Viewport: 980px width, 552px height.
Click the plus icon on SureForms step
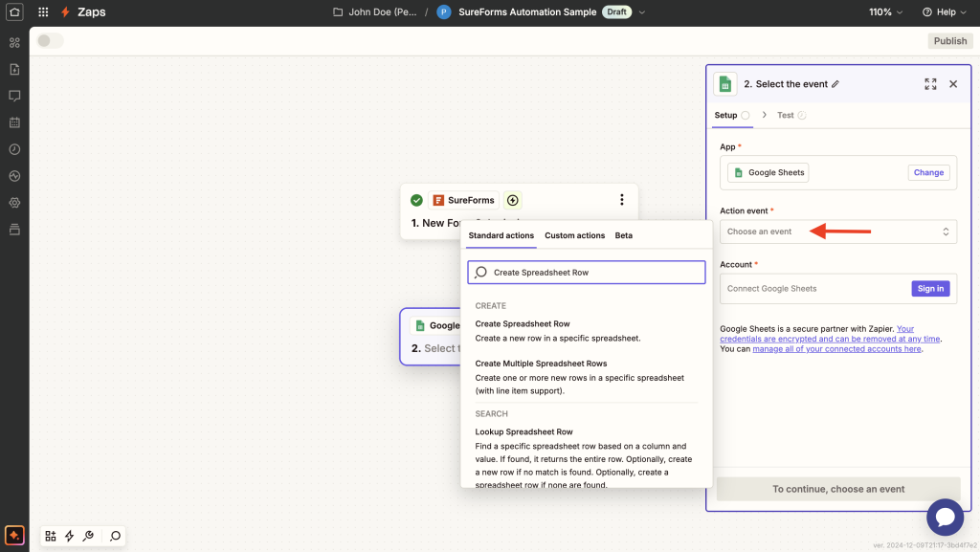click(x=513, y=200)
